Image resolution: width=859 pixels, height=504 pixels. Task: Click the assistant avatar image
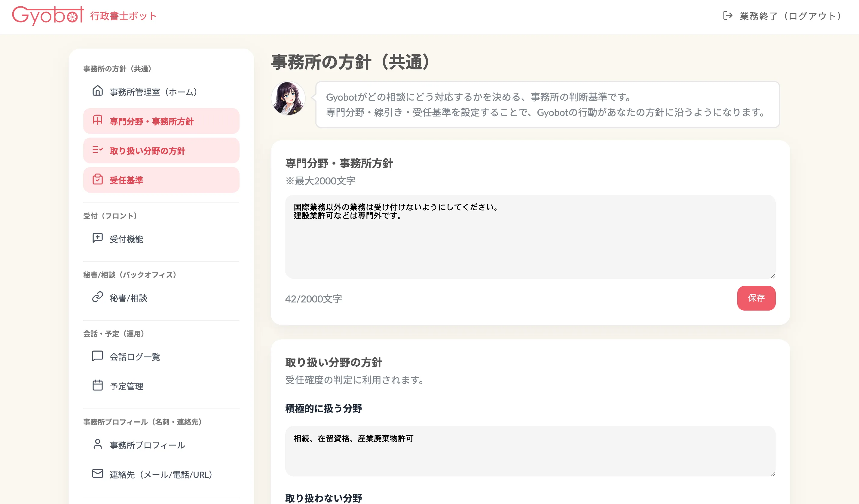288,99
